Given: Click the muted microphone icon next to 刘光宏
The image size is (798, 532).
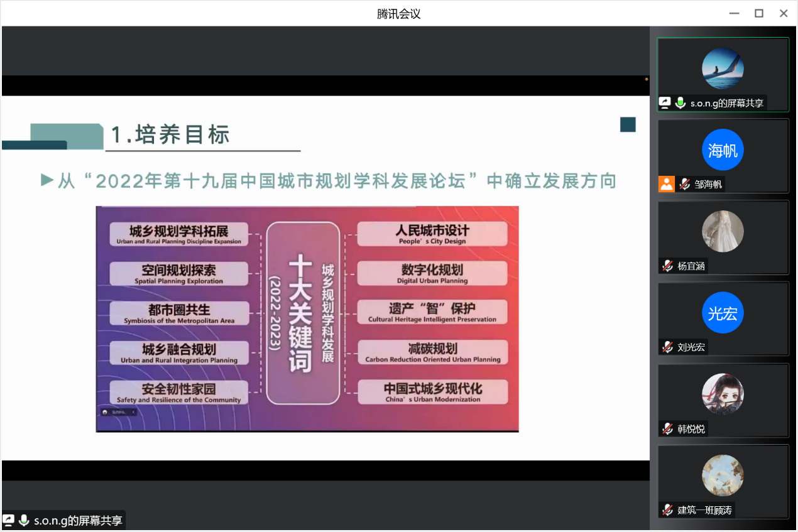Looking at the screenshot, I should [667, 347].
